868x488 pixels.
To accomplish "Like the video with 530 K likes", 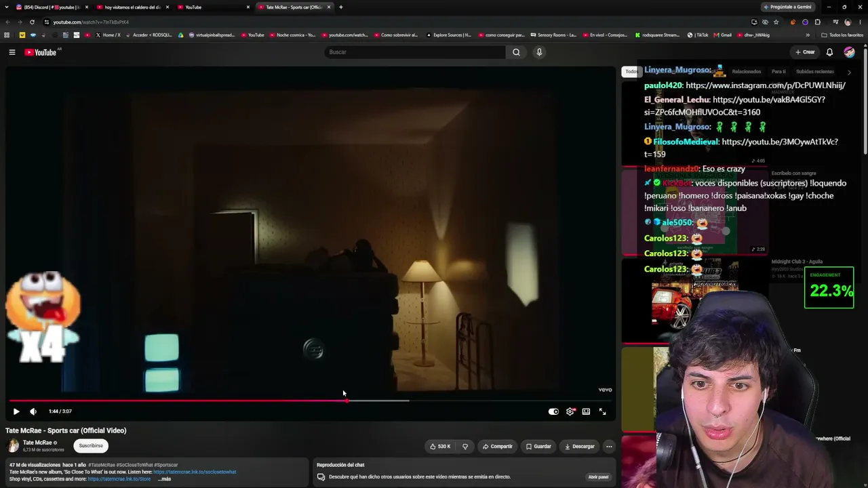I will [440, 446].
